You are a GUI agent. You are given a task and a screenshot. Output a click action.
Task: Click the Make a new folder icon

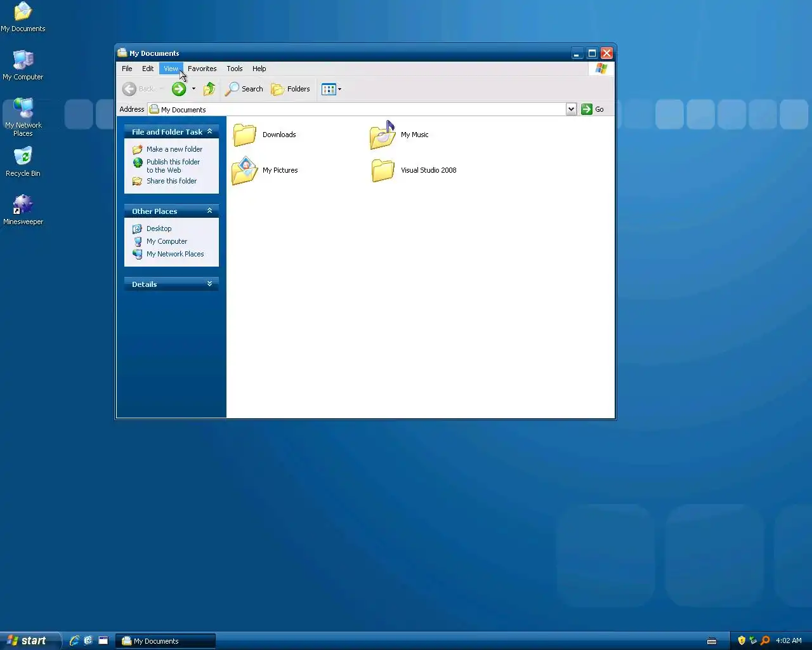click(x=137, y=149)
